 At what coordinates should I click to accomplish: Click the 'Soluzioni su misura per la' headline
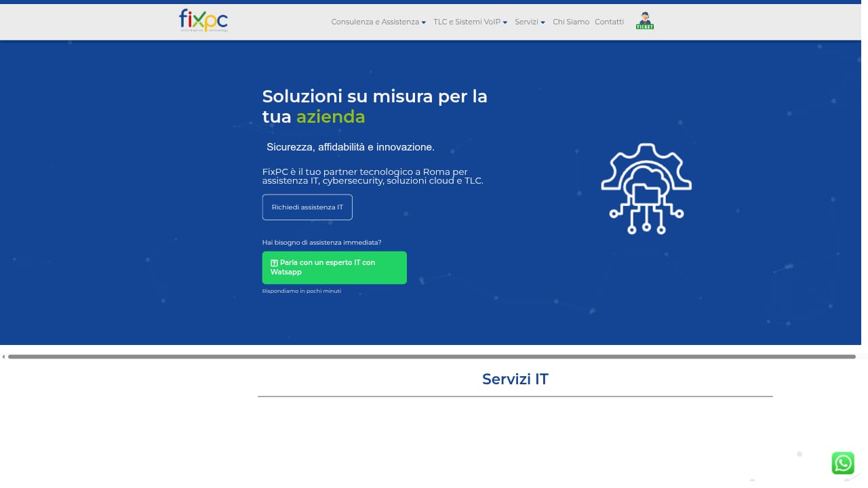click(375, 96)
